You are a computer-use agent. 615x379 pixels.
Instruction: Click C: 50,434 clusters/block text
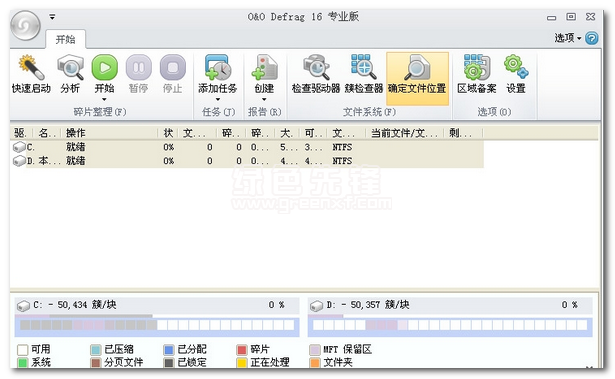[x=75, y=305]
